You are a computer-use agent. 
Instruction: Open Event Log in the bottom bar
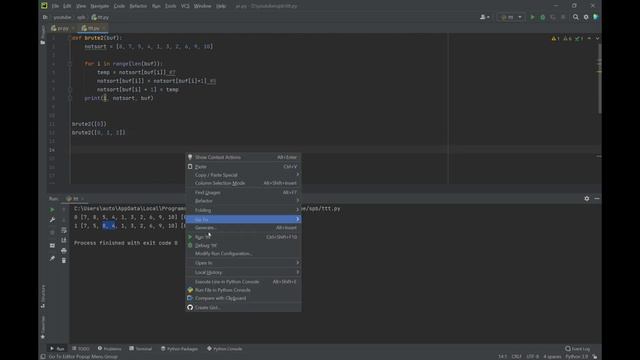(x=578, y=349)
